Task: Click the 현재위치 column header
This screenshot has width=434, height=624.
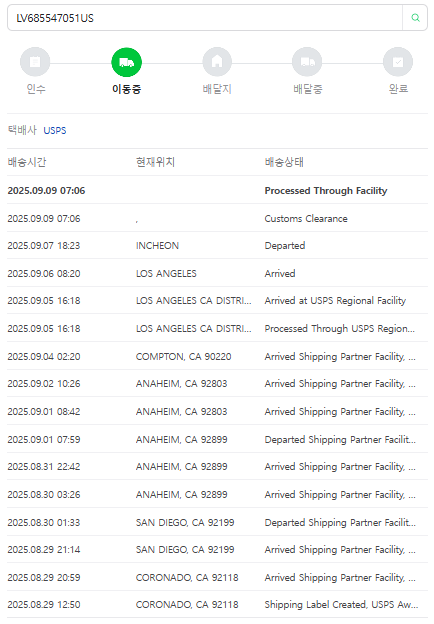Action: coord(155,162)
